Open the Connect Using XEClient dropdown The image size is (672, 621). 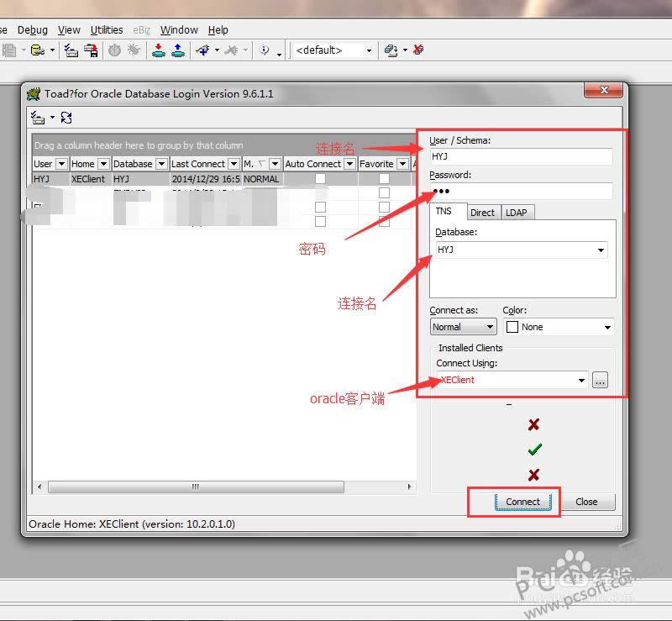pyautogui.click(x=581, y=381)
